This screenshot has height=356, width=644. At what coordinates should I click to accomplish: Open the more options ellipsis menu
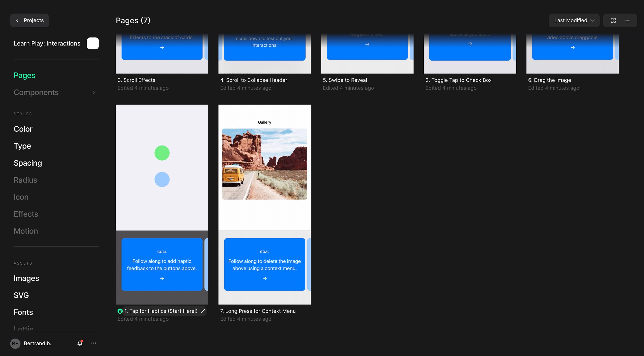94,343
